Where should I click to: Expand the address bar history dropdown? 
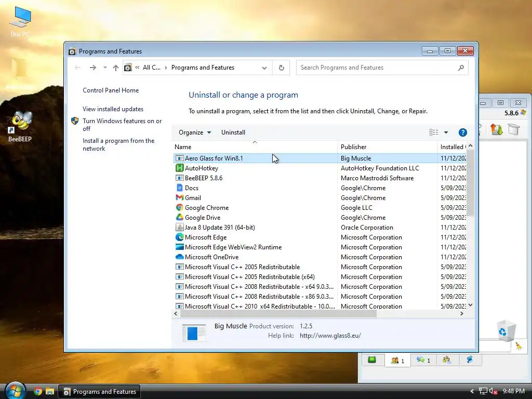pyautogui.click(x=264, y=68)
